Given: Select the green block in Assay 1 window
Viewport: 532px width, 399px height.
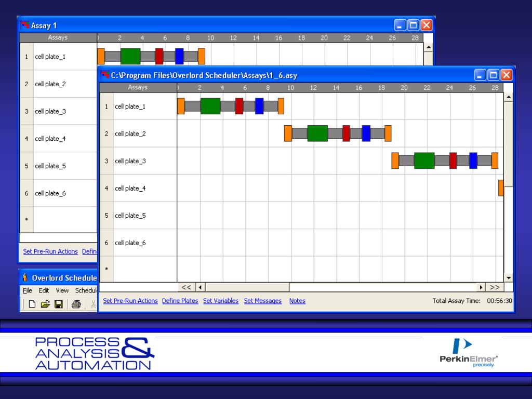Looking at the screenshot, I should click(130, 56).
